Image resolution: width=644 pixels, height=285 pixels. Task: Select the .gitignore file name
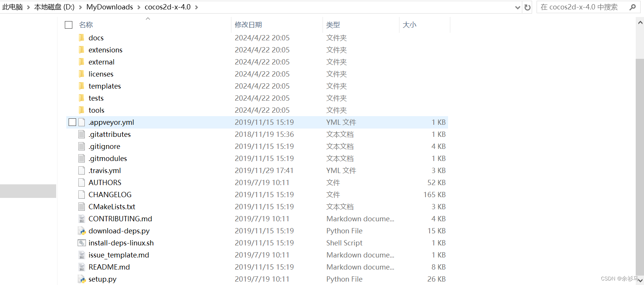pos(104,146)
